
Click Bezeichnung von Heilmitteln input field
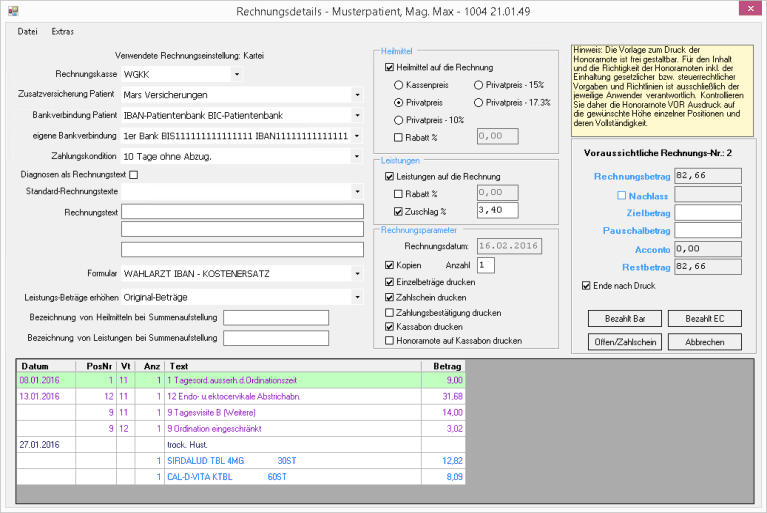276,318
